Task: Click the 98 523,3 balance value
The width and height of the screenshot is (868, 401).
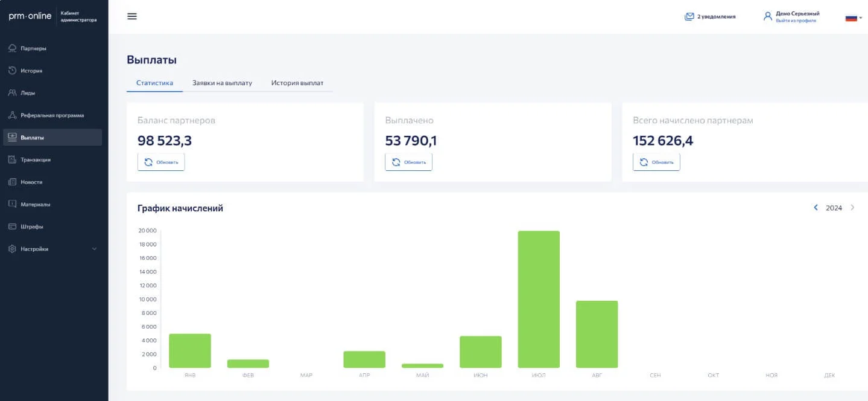Action: point(165,141)
